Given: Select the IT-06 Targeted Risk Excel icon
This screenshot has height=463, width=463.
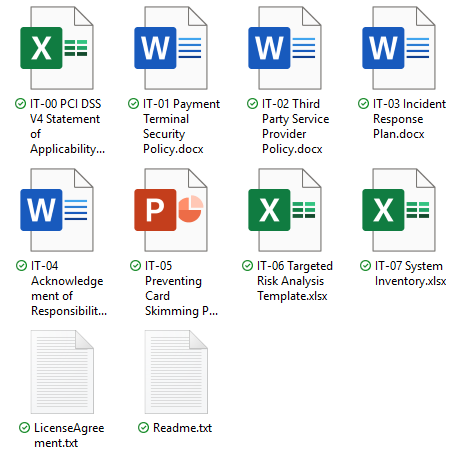Looking at the screenshot, I should coord(285,210).
